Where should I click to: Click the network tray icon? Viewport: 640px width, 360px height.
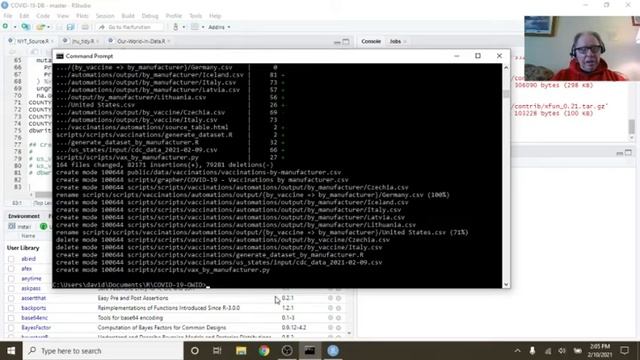point(547,351)
